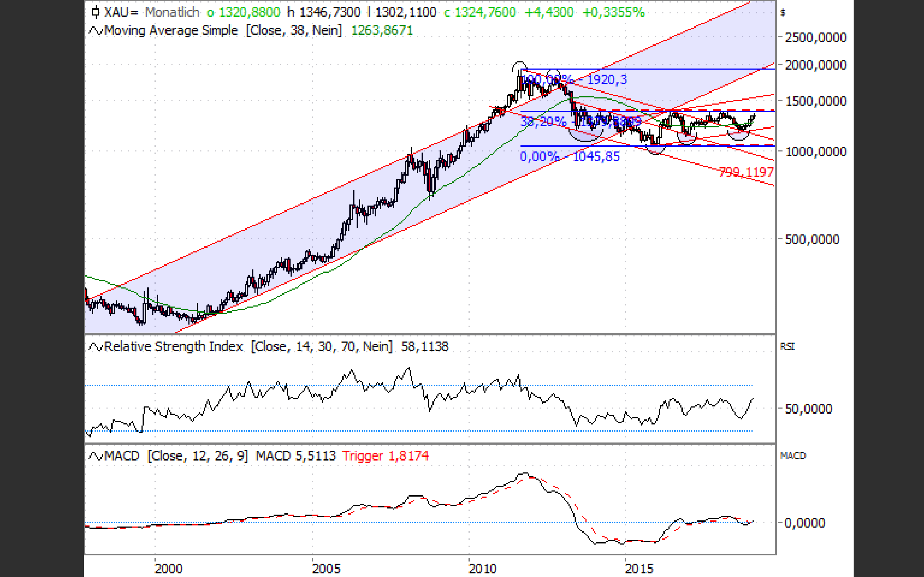Click the wave icon before Moving Average Simple
924x577 pixels.
[95, 31]
